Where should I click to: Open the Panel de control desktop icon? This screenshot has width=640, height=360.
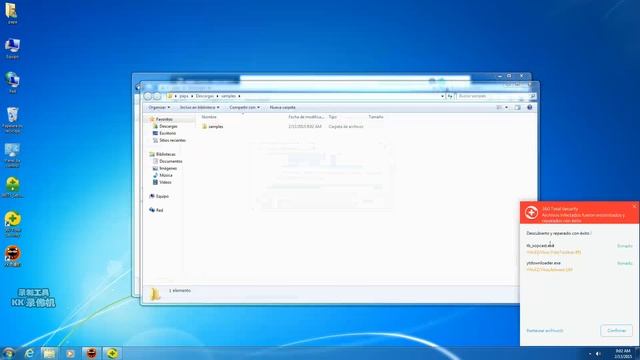(12, 155)
